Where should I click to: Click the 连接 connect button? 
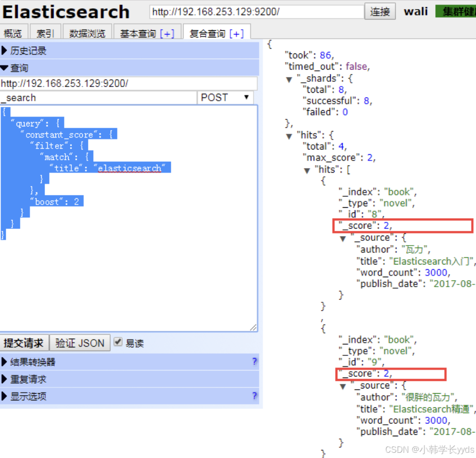(380, 11)
